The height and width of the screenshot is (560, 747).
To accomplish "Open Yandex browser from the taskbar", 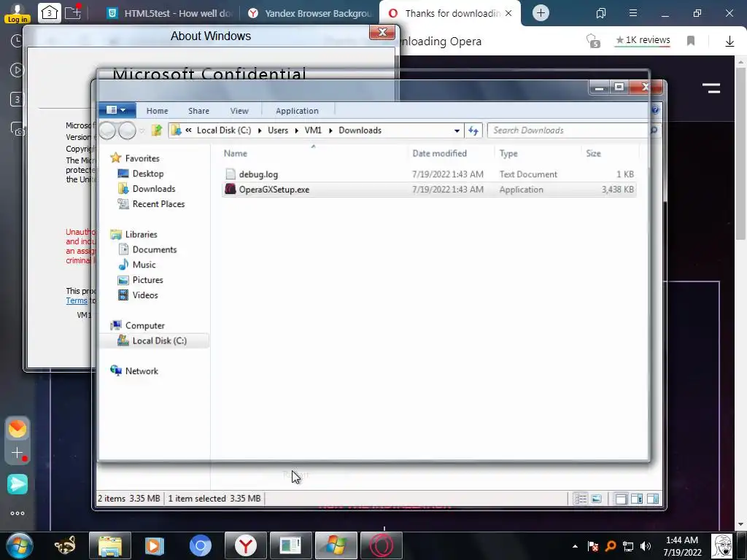I will tap(245, 545).
